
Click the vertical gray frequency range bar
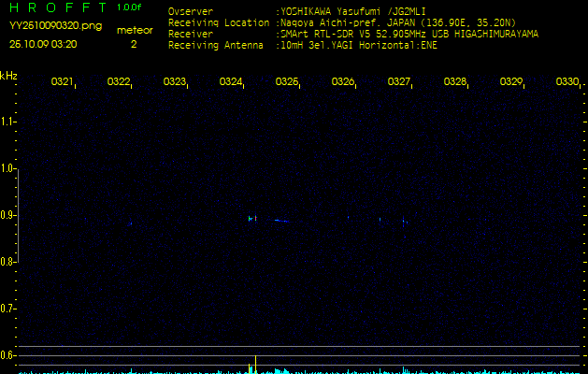pos(18,216)
